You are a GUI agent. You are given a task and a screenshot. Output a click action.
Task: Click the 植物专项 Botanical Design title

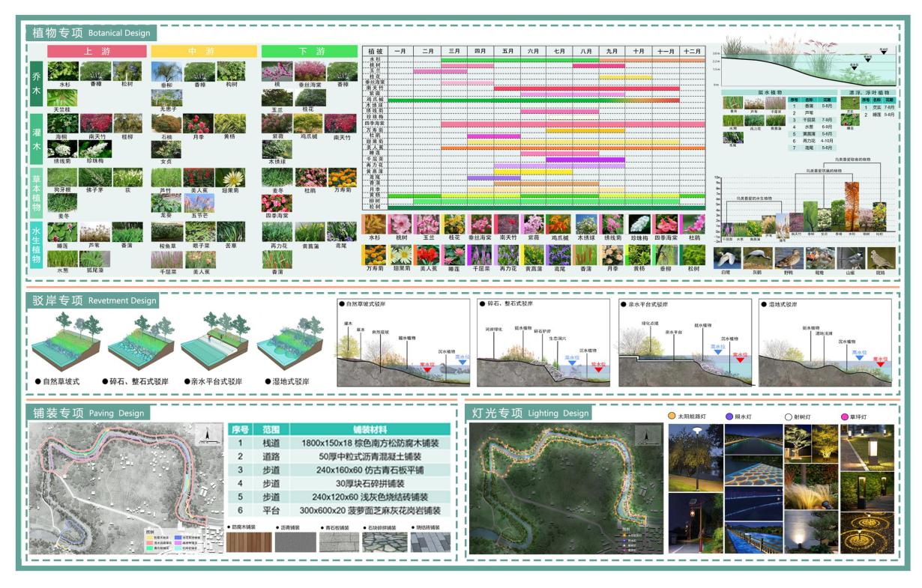pyautogui.click(x=91, y=33)
